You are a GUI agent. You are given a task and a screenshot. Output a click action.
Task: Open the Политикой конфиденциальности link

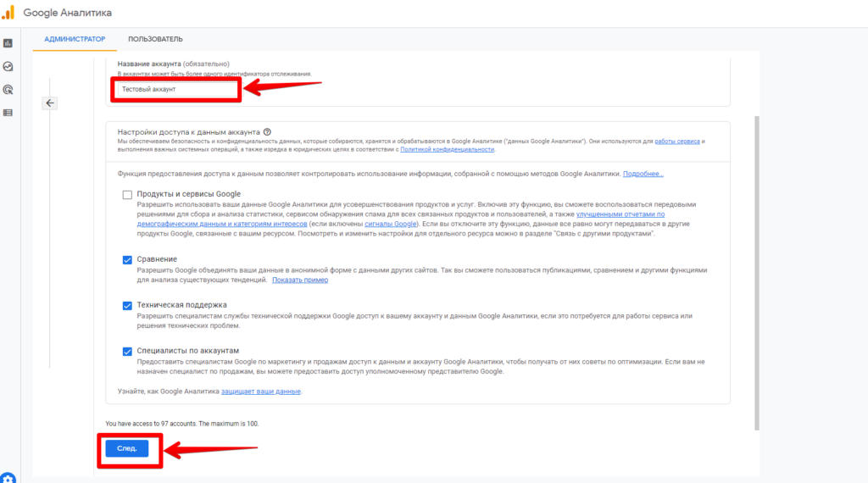click(x=448, y=149)
